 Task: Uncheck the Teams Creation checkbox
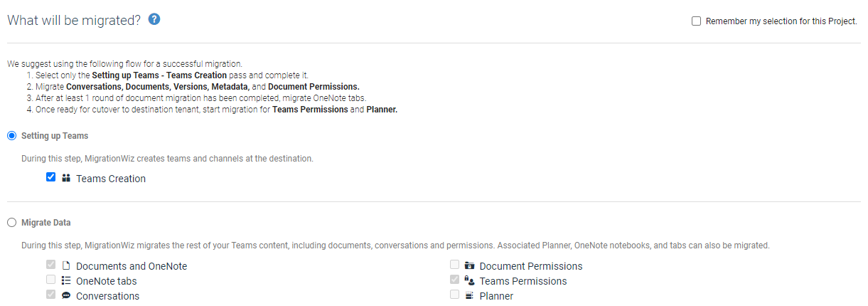pyautogui.click(x=51, y=178)
